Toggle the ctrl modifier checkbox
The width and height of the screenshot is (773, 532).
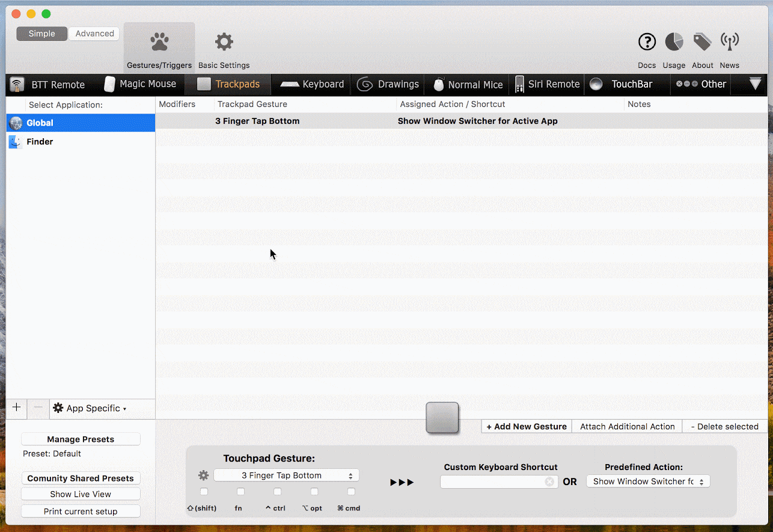tap(277, 492)
